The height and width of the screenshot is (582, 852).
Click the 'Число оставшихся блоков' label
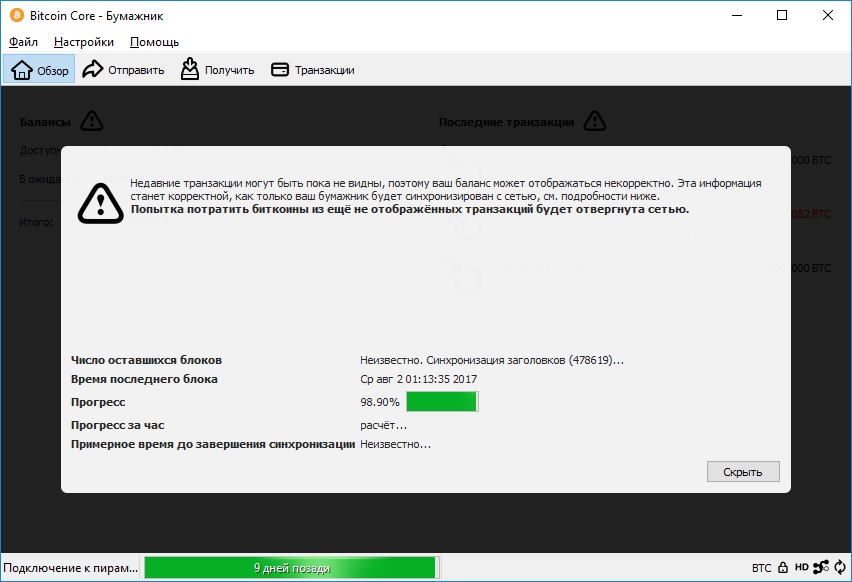[x=146, y=360]
